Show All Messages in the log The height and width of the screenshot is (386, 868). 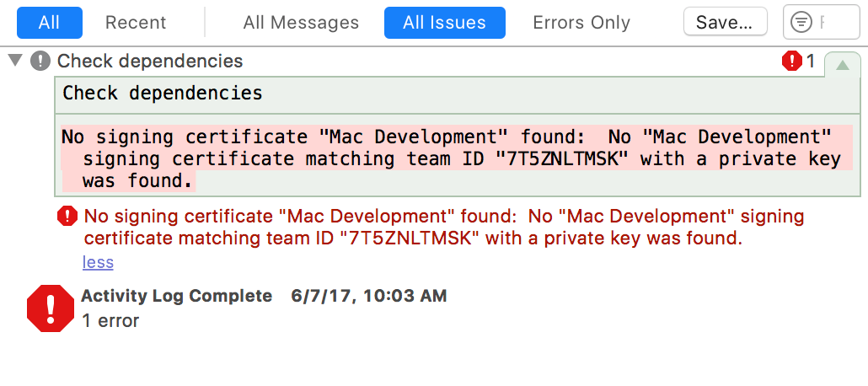[x=301, y=23]
